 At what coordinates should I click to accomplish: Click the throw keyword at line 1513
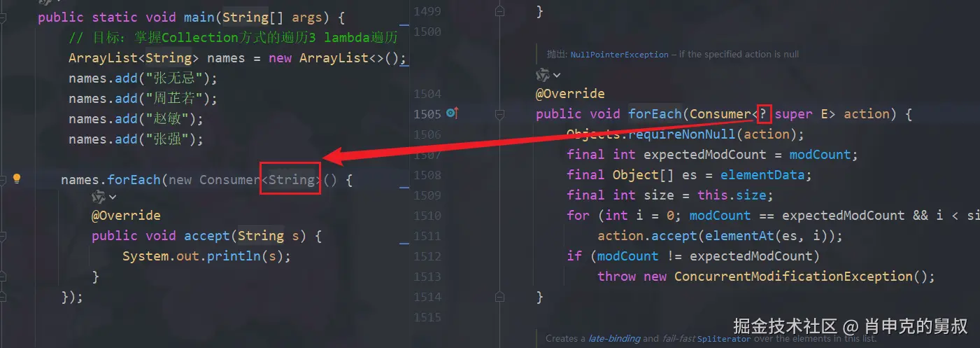coord(616,276)
